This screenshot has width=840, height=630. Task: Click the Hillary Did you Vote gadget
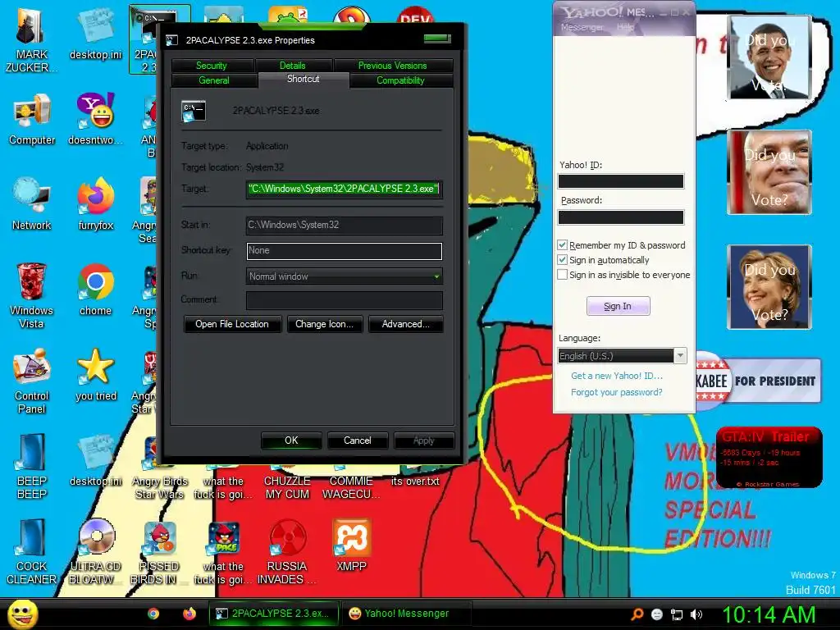click(x=769, y=286)
